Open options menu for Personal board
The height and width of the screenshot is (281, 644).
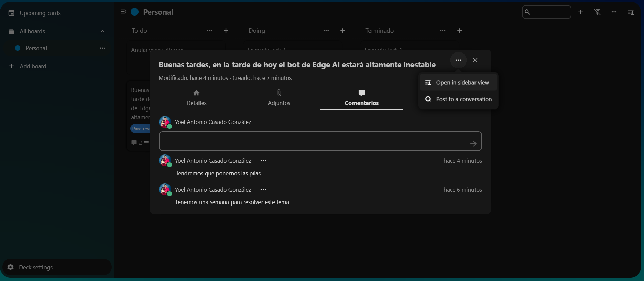102,48
